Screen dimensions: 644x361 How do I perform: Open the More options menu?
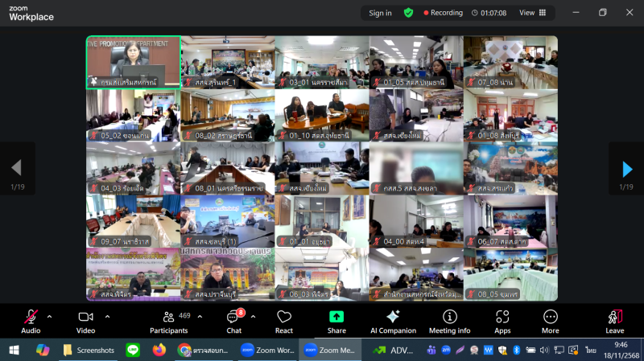(551, 319)
